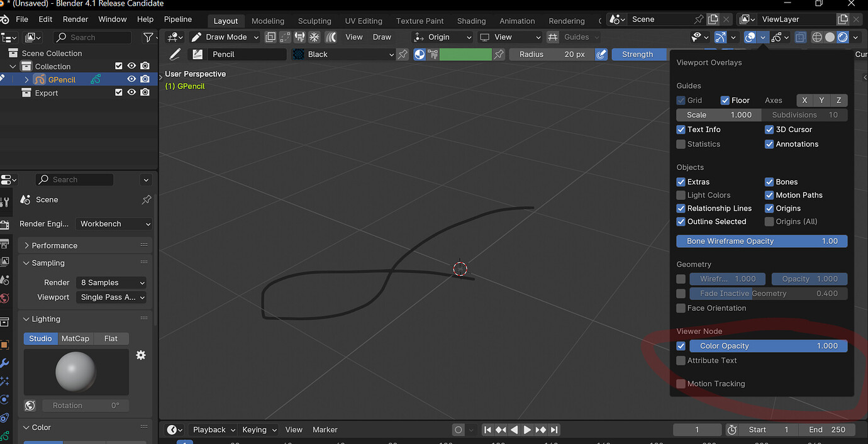Viewport: 868px width, 444px height.
Task: Open the Tool properties tab (wrench icon)
Action: tap(4, 202)
